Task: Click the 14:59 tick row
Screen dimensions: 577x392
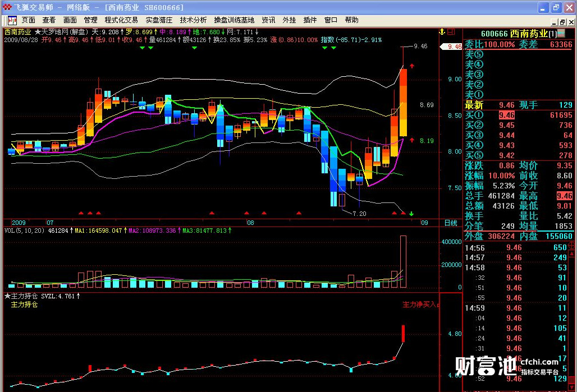Action: (x=516, y=308)
